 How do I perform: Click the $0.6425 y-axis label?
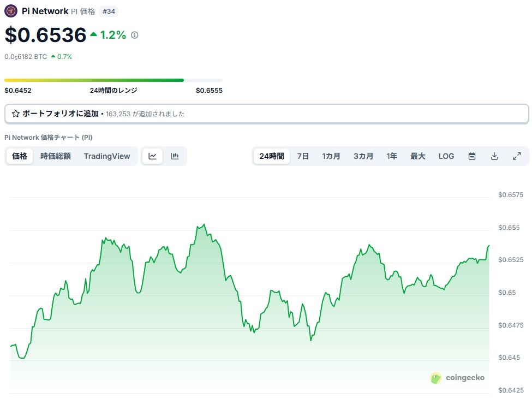pos(511,390)
